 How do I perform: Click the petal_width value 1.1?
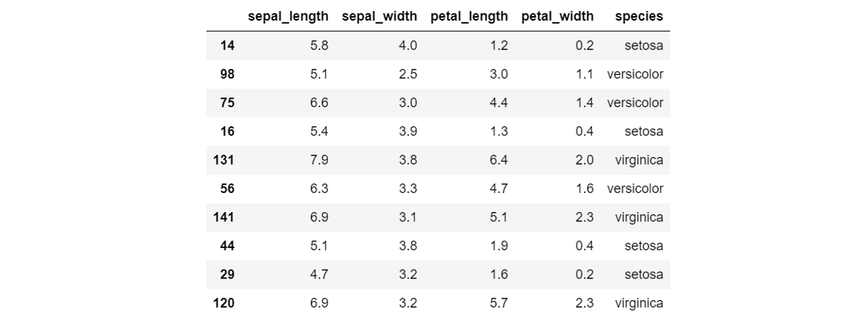coord(584,74)
